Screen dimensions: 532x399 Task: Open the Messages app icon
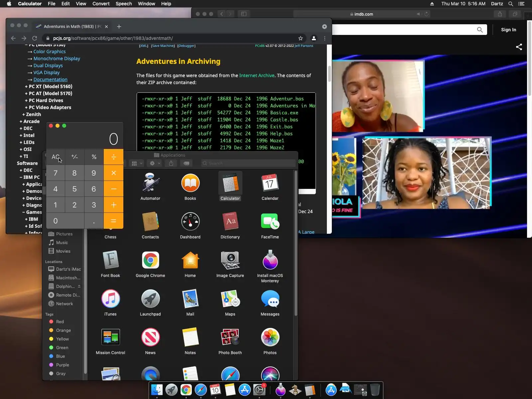[270, 299]
